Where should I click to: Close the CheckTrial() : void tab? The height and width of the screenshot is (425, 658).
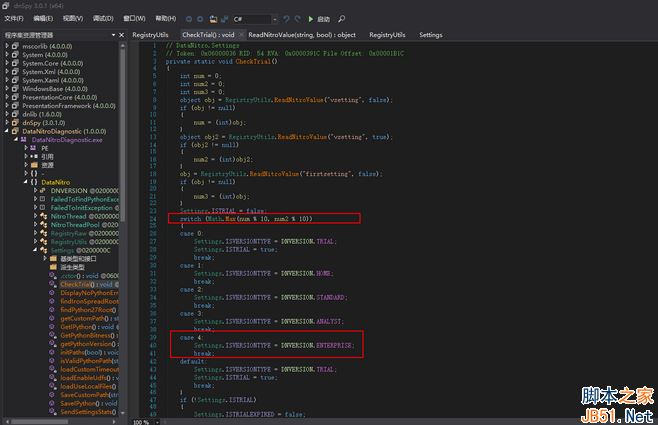pyautogui.click(x=241, y=35)
